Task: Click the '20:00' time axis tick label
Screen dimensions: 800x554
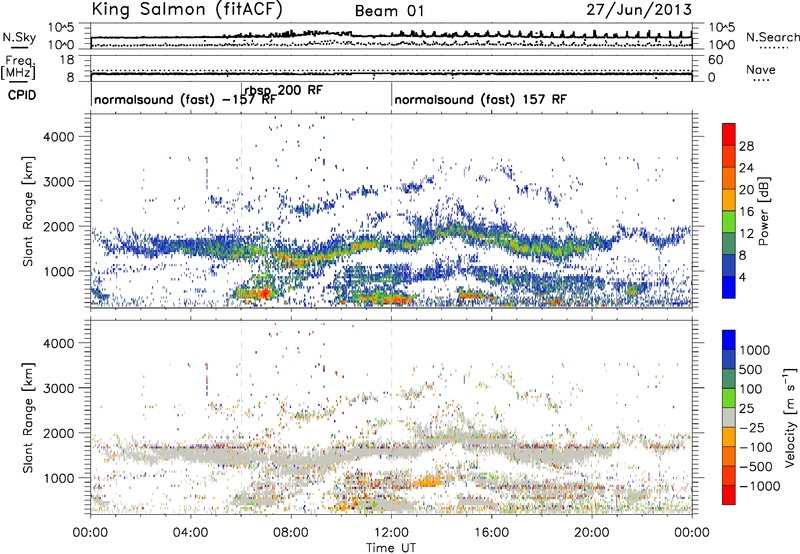Action: pos(592,533)
